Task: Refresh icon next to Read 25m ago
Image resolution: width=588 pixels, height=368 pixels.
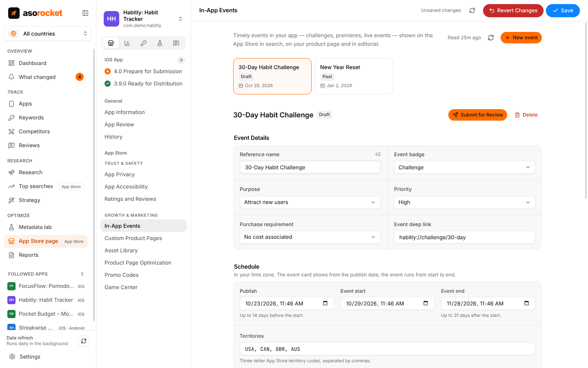Action: pyautogui.click(x=491, y=38)
